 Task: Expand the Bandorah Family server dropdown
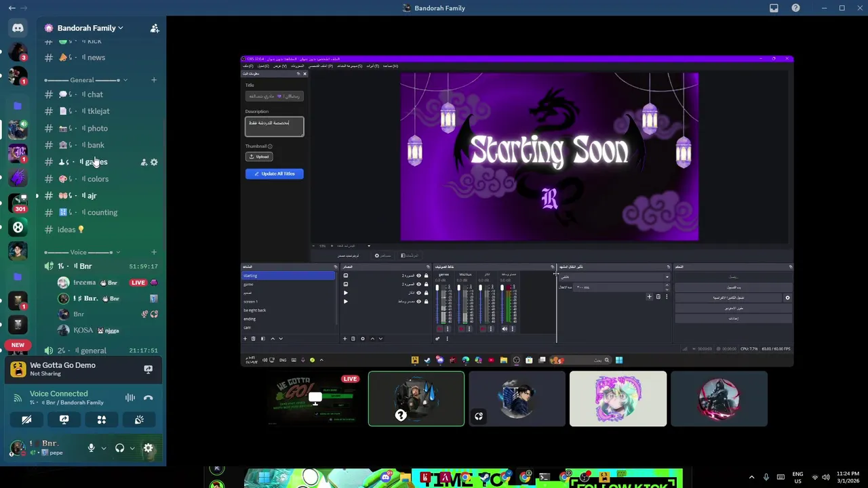tap(120, 28)
